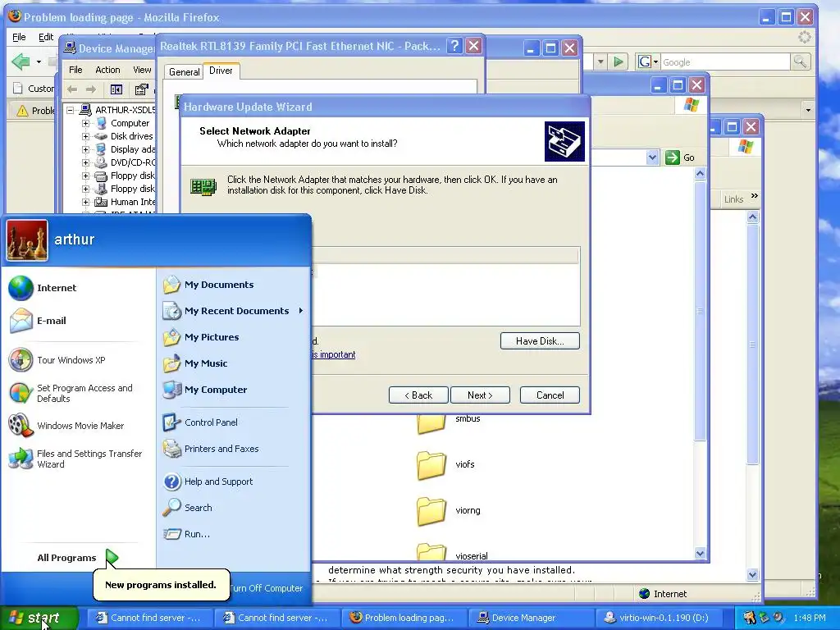Click Explorer window scroll up arrow
840x630 pixels.
point(700,174)
